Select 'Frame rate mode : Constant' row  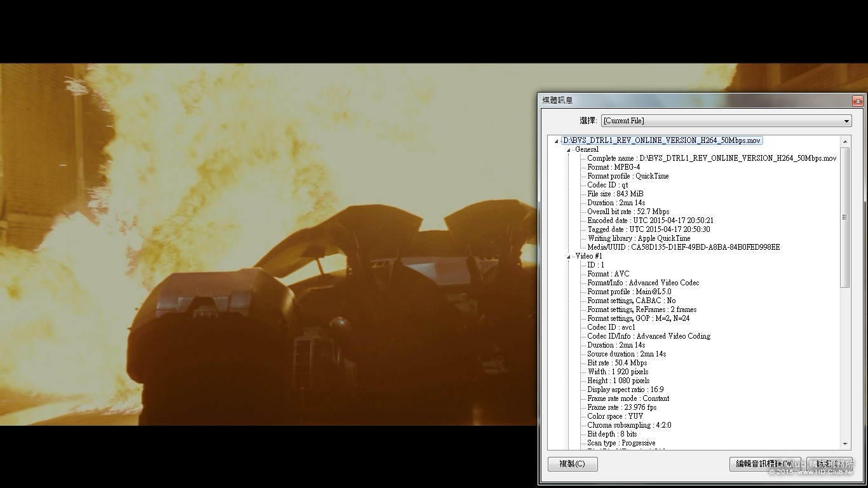point(628,398)
